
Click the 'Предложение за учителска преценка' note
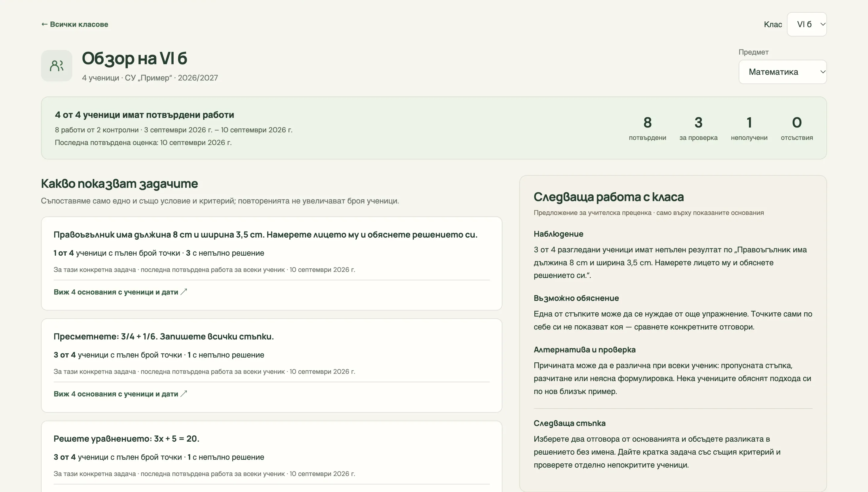pos(649,213)
